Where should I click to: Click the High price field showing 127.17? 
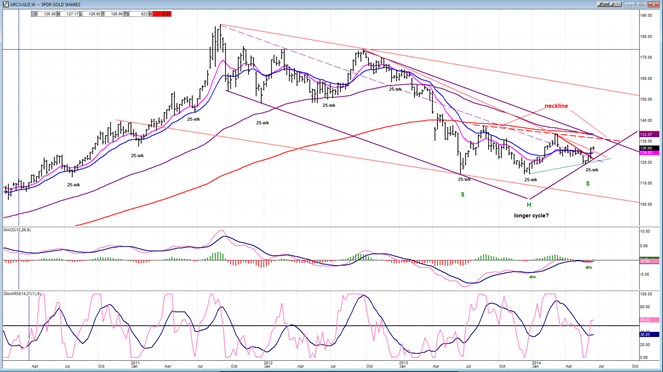tap(70, 14)
